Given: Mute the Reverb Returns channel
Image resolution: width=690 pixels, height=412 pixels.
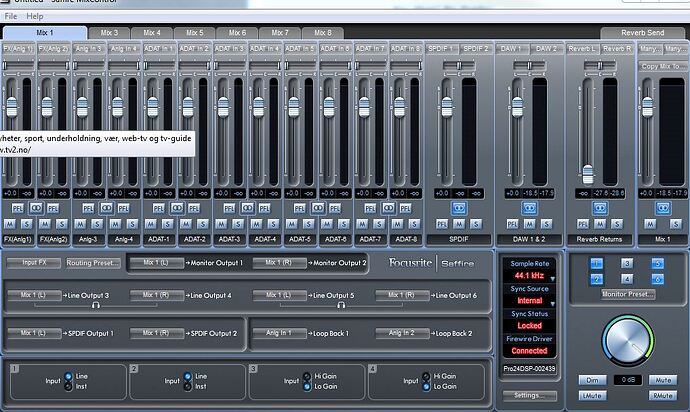Looking at the screenshot, I should pos(600,224).
